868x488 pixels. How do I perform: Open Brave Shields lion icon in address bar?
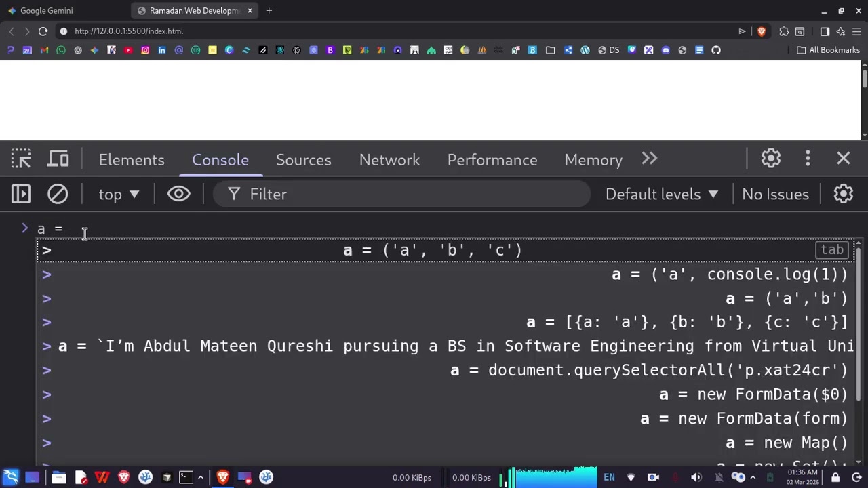click(762, 31)
